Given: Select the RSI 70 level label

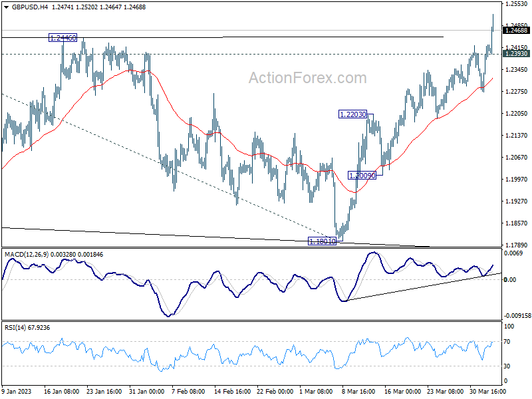Looking at the screenshot, I should pos(507,342).
